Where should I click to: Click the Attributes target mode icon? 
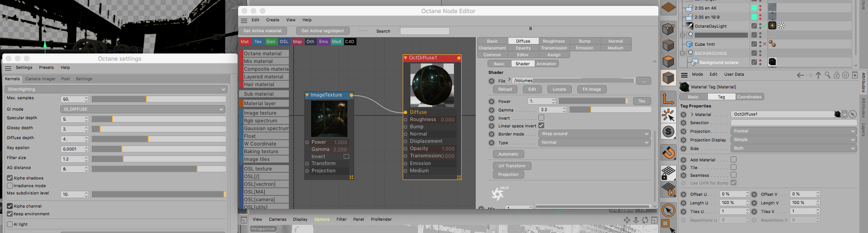click(x=845, y=75)
